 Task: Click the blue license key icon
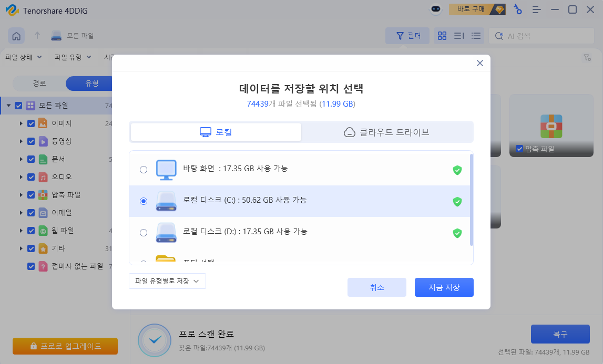click(518, 9)
